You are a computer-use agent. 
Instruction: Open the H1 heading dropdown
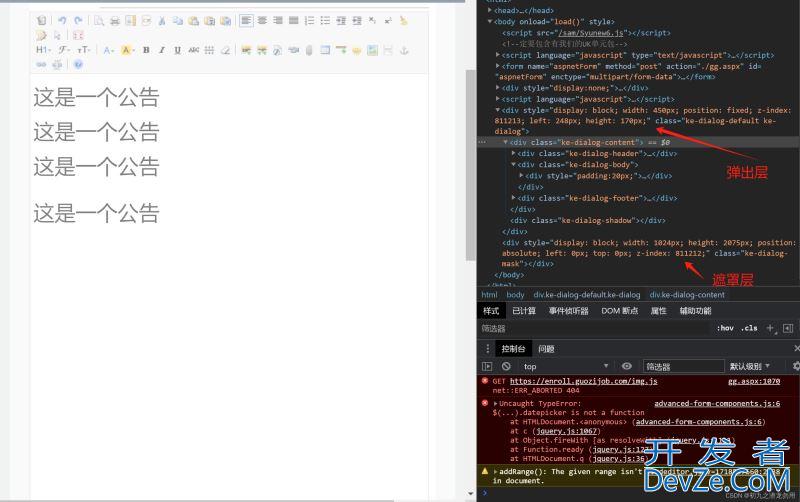pos(43,50)
